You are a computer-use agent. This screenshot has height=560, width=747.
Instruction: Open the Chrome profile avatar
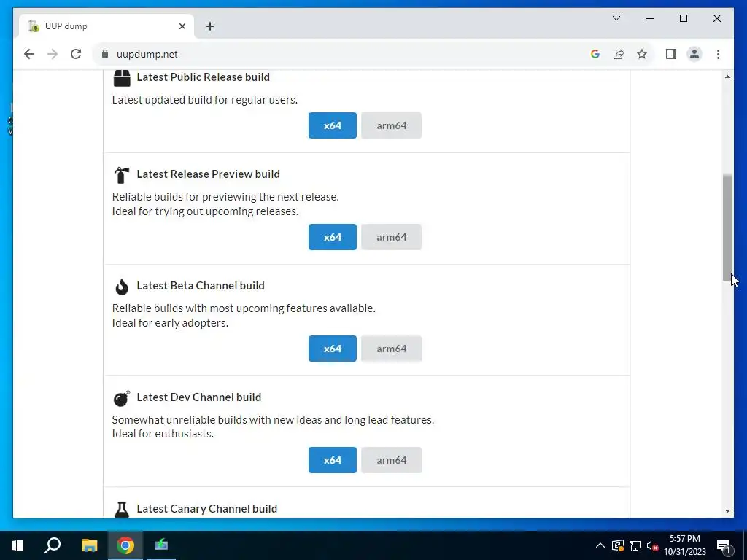pos(694,54)
